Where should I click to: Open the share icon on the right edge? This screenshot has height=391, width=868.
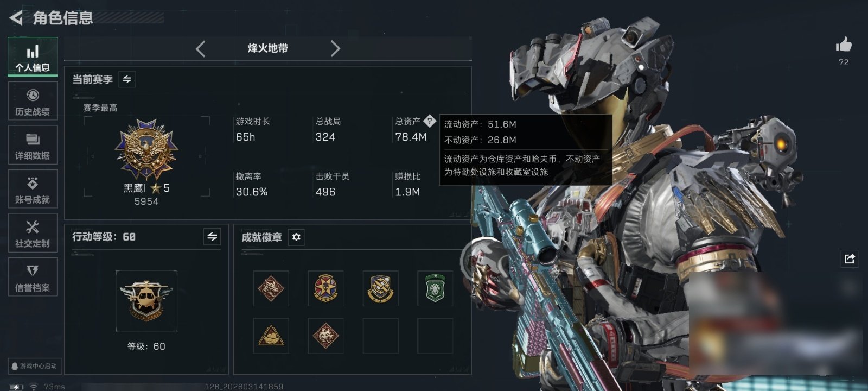pyautogui.click(x=849, y=258)
